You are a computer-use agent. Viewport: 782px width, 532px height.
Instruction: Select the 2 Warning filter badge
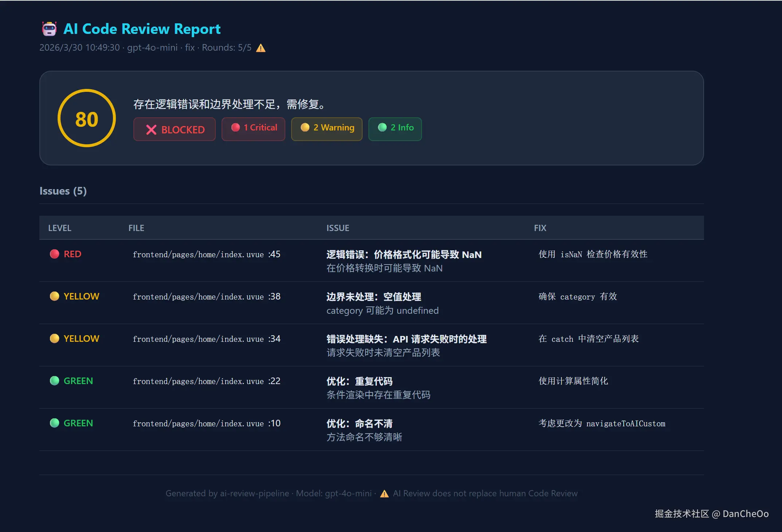[327, 129]
